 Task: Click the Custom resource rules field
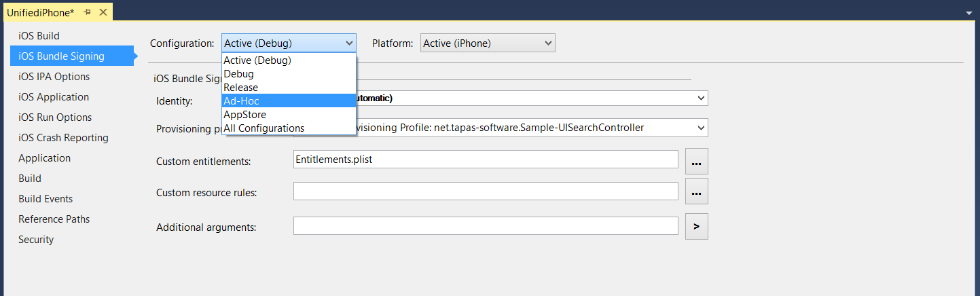coord(486,191)
